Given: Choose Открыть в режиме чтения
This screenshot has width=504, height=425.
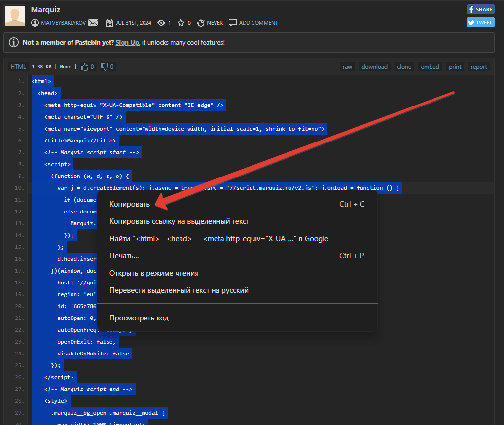Looking at the screenshot, I should pyautogui.click(x=237, y=273).
